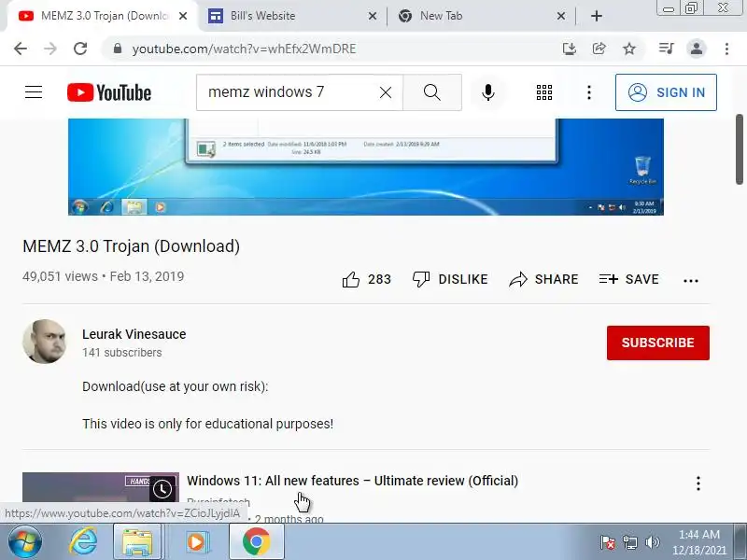Click the video player area
747x560 pixels.
point(366,167)
